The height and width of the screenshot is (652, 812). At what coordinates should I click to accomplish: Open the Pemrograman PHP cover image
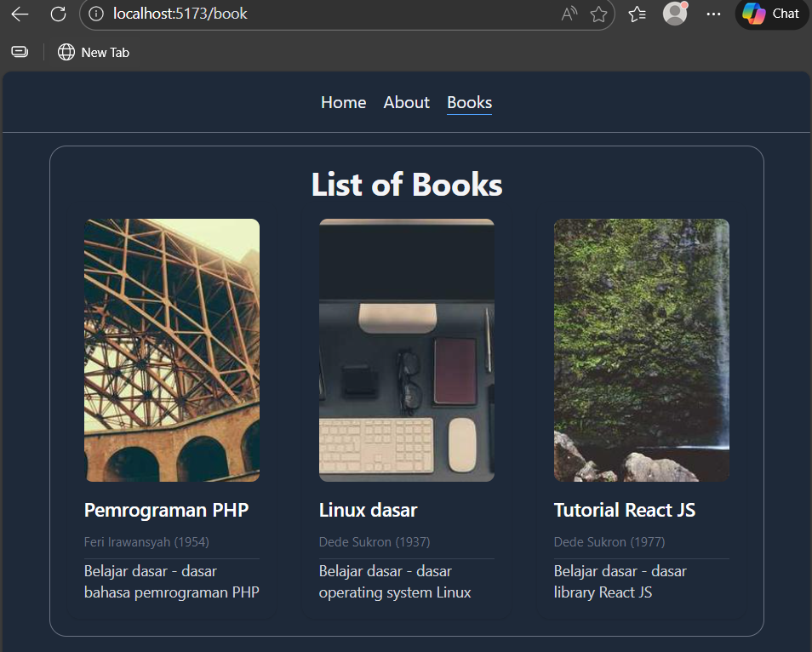[x=172, y=350]
